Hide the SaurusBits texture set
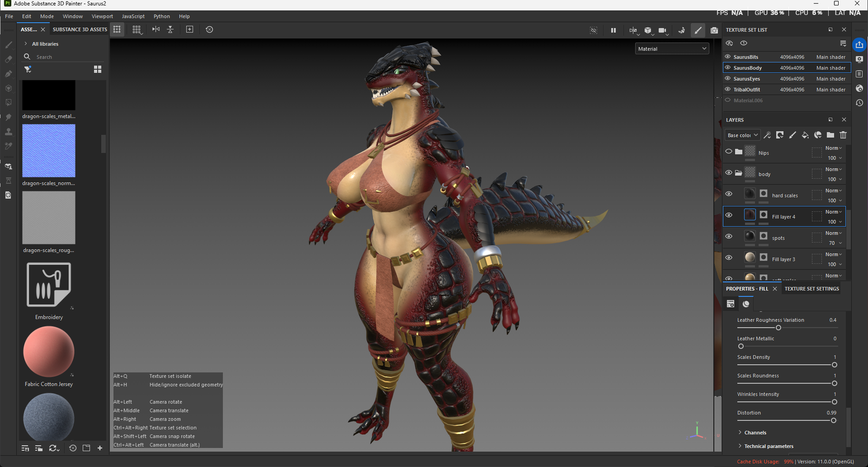 [x=728, y=56]
